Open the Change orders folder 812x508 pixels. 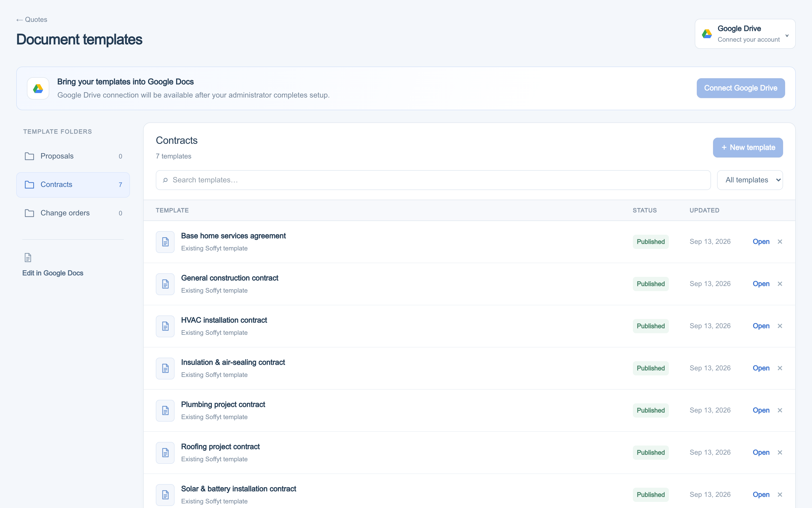73,213
